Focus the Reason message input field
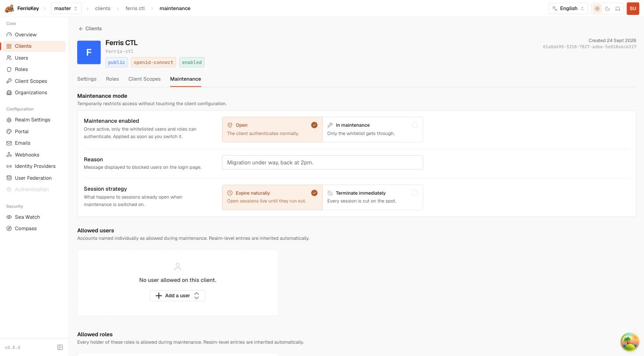The width and height of the screenshot is (644, 356). (x=322, y=162)
